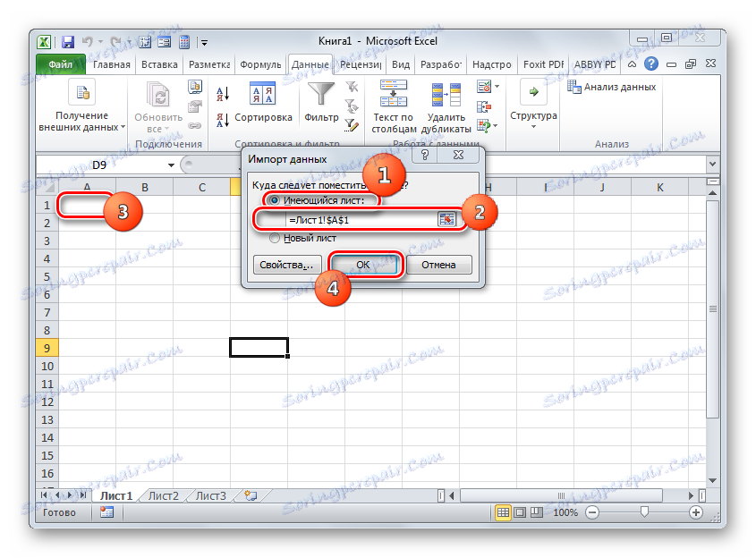This screenshot has height=558, width=756.
Task: Open the customize quick access toolbar dropdown
Action: [204, 42]
